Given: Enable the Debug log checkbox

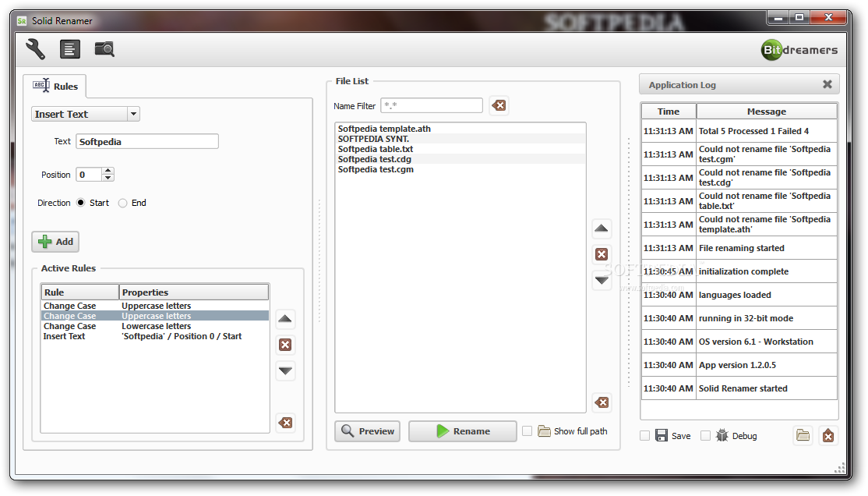Looking at the screenshot, I should [x=705, y=436].
